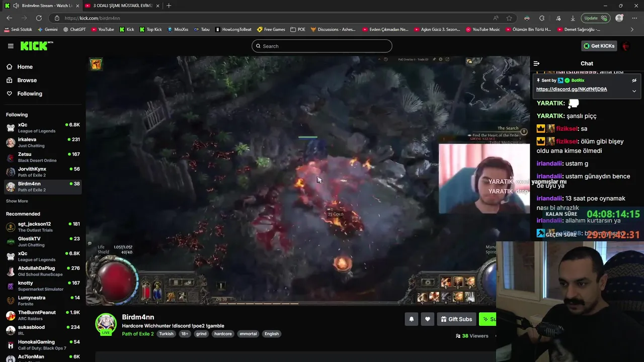Viewport: 644px width, 362px height.
Task: Open the Top Kick bookmark
Action: (x=150, y=30)
